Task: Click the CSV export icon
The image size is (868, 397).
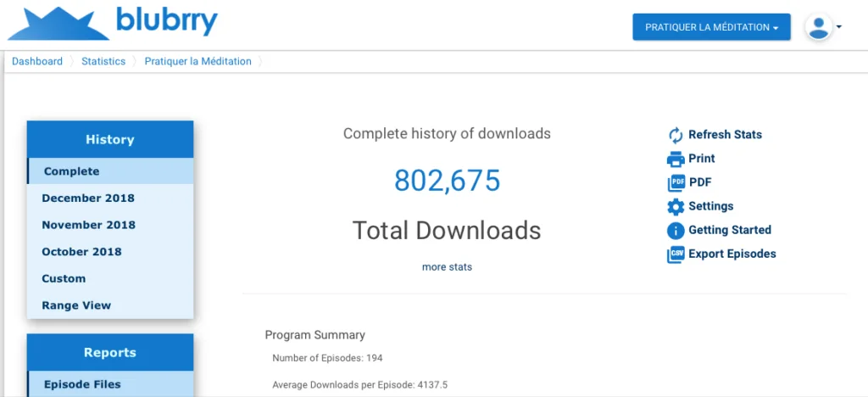Action: (x=676, y=254)
